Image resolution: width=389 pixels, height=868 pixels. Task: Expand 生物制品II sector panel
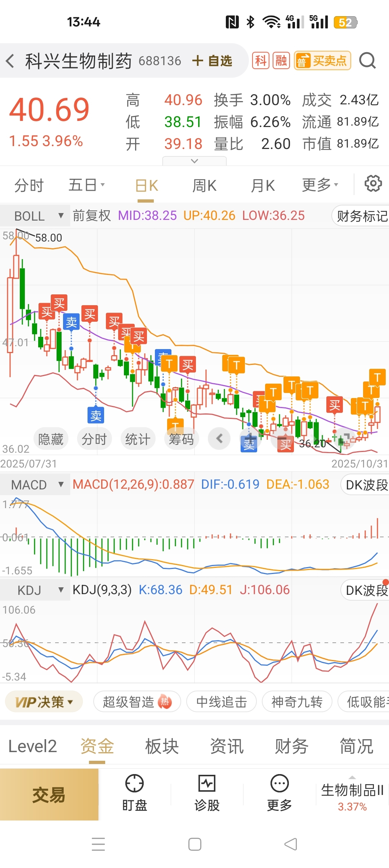tap(352, 795)
